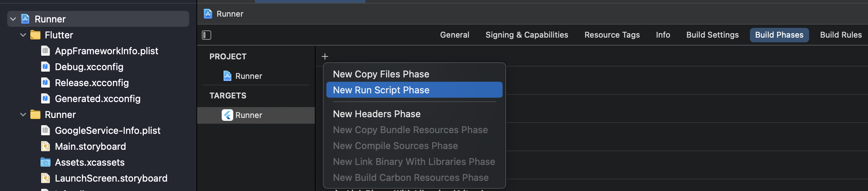Select Generated.xcconfig file

tap(97, 99)
